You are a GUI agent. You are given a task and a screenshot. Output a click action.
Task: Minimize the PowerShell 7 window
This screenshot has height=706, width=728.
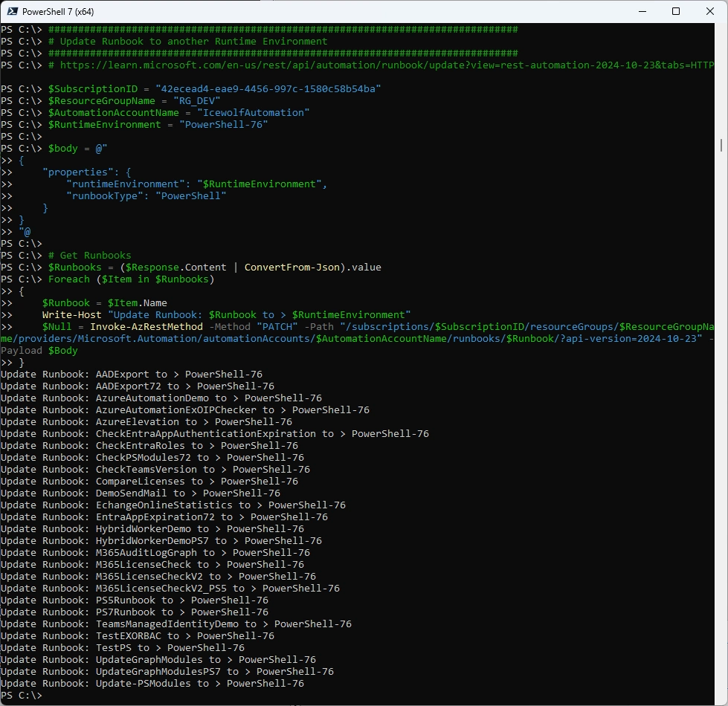(642, 12)
